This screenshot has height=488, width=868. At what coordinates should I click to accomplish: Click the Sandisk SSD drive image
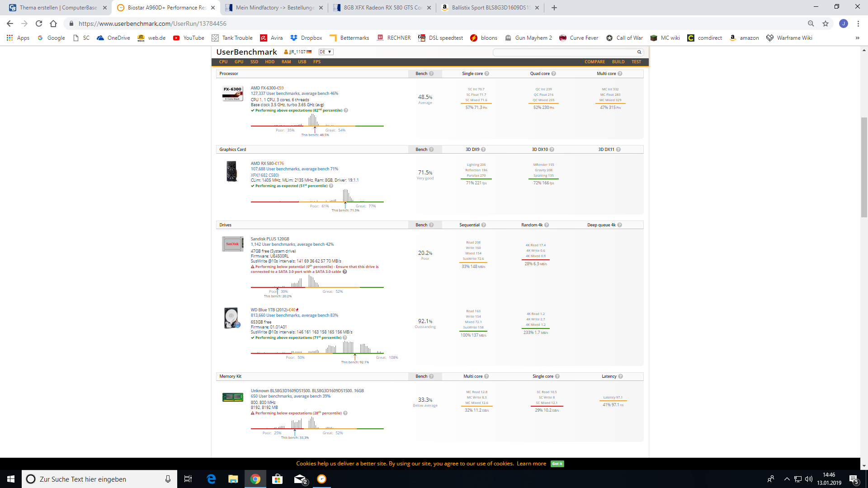tap(232, 244)
